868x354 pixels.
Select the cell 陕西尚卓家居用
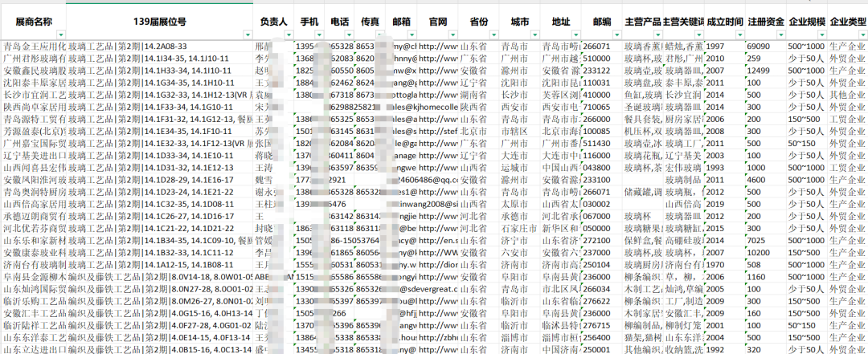tap(33, 107)
